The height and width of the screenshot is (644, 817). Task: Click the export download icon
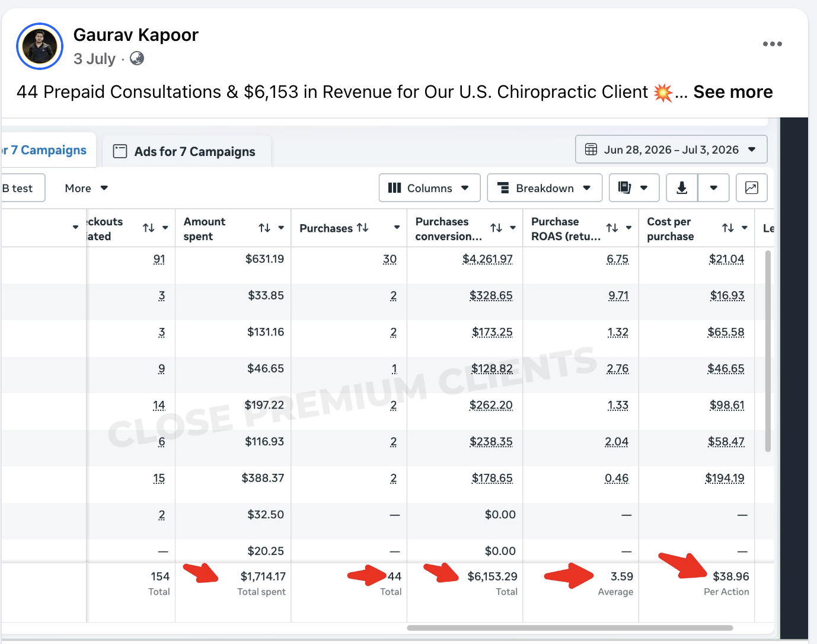682,188
